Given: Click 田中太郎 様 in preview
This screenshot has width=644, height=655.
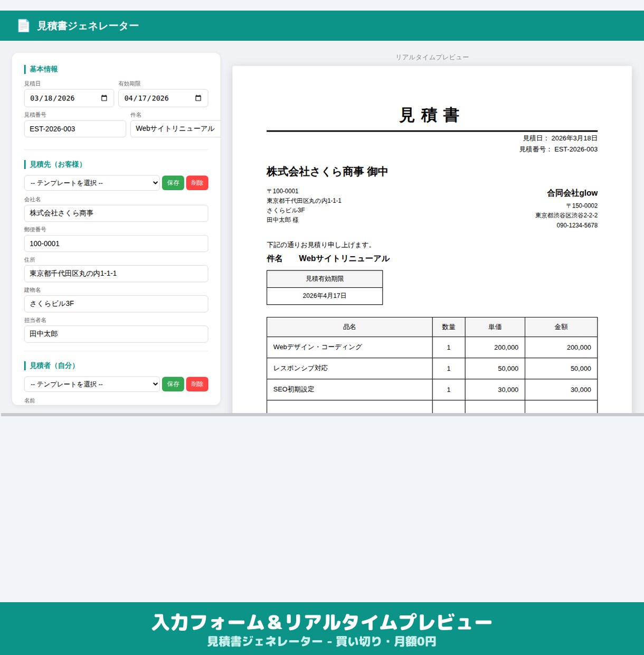Looking at the screenshot, I should pyautogui.click(x=282, y=220).
